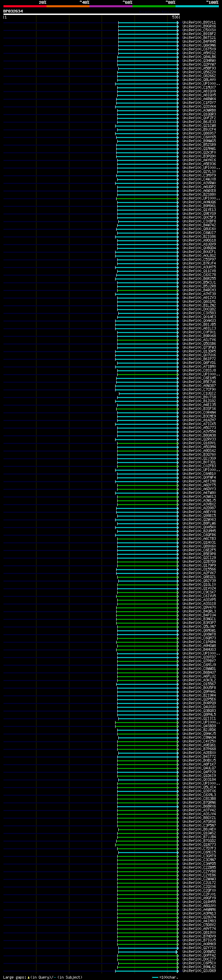Select hit UniRef100_Q56Z20
The width and height of the screenshot is (222, 980).
[199, 72]
